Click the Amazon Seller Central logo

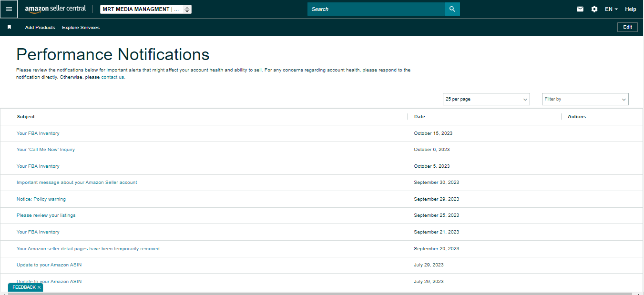[x=55, y=9]
